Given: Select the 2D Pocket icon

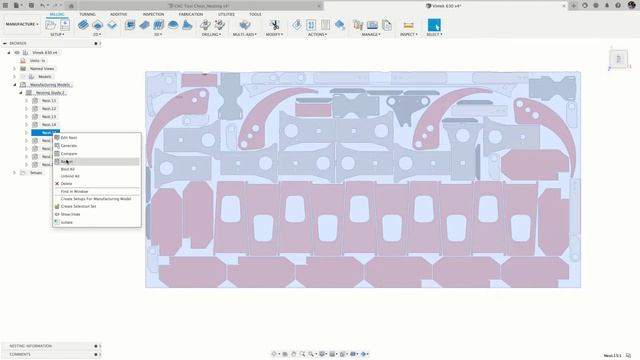Looking at the screenshot, I should (x=98, y=25).
